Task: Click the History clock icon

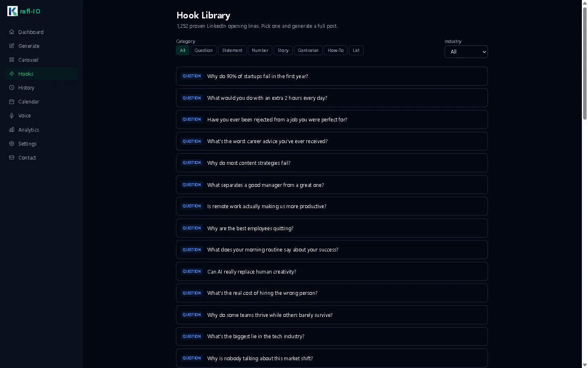Action: tap(12, 88)
